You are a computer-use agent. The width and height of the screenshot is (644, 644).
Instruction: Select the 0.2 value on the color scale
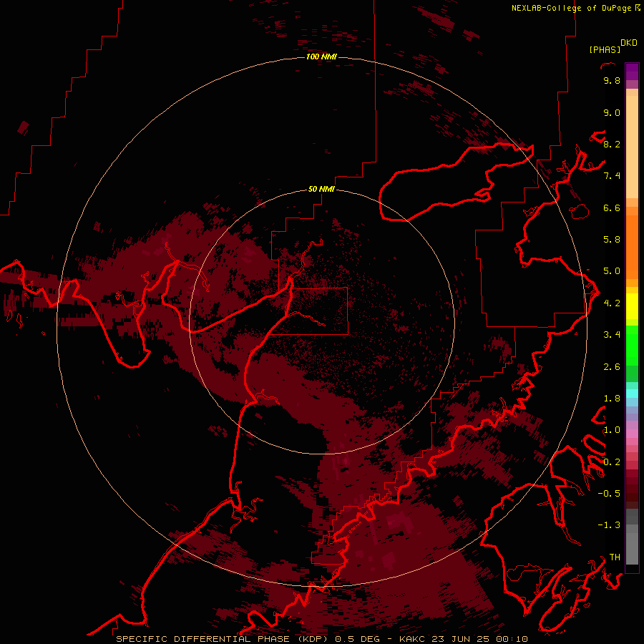pos(612,462)
